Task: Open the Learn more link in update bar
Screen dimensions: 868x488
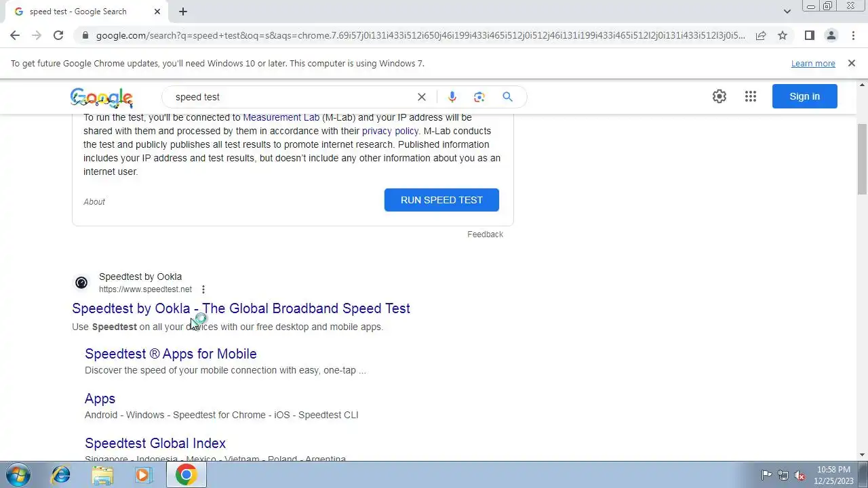Action: click(x=813, y=64)
